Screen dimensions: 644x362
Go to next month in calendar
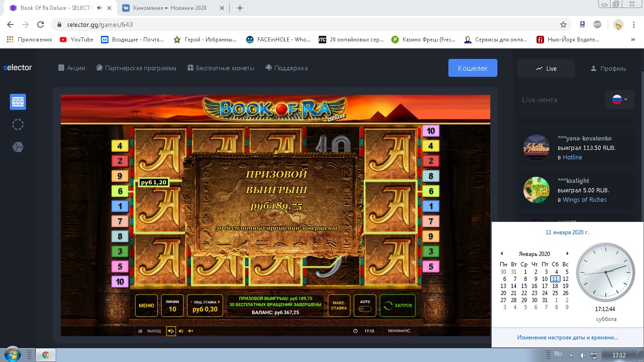click(x=567, y=254)
